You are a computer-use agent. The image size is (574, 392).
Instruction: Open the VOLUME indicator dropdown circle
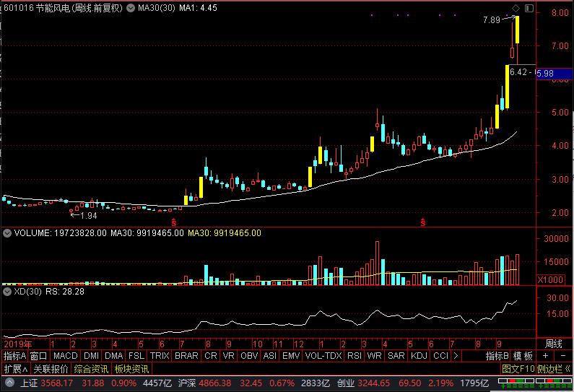click(7, 233)
